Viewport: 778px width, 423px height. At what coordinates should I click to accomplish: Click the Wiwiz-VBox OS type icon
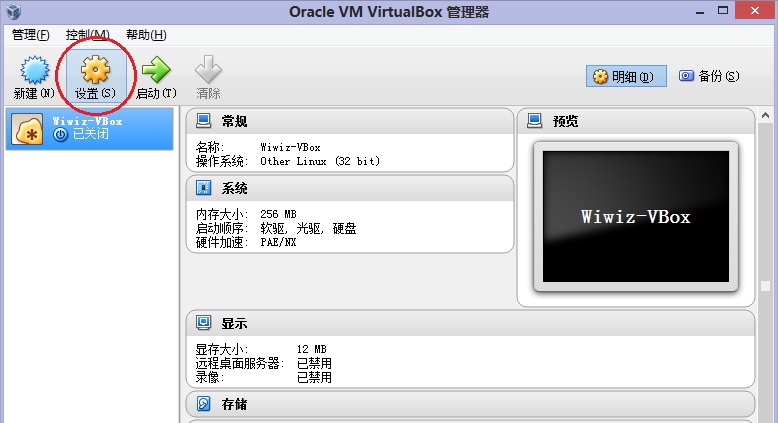click(x=27, y=129)
